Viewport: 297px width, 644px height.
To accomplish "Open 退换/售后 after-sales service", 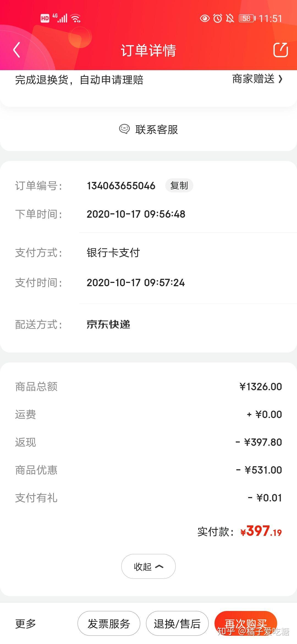I will [x=177, y=623].
